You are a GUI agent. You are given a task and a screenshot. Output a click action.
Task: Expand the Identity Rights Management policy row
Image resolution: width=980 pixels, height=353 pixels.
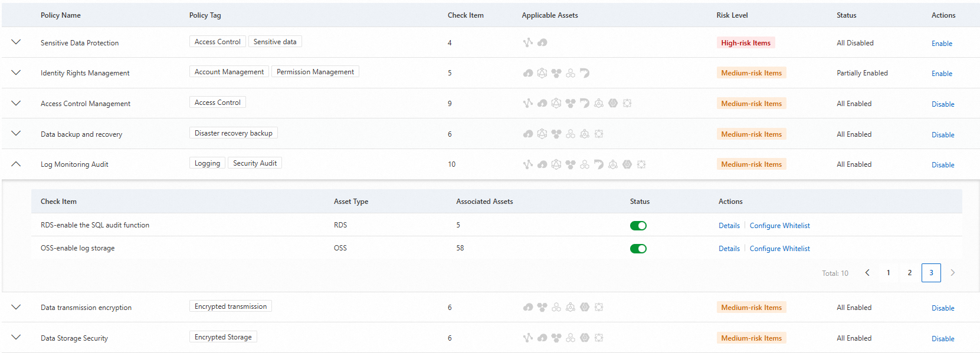(16, 72)
